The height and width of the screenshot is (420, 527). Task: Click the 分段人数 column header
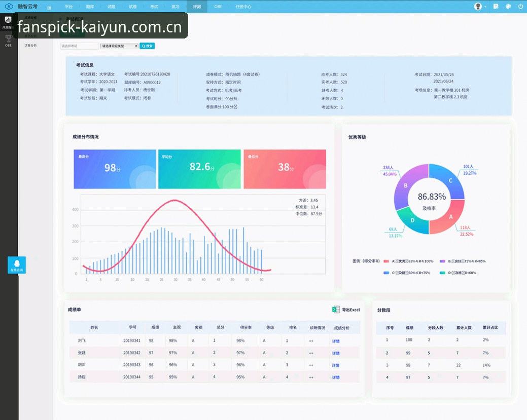pyautogui.click(x=436, y=328)
